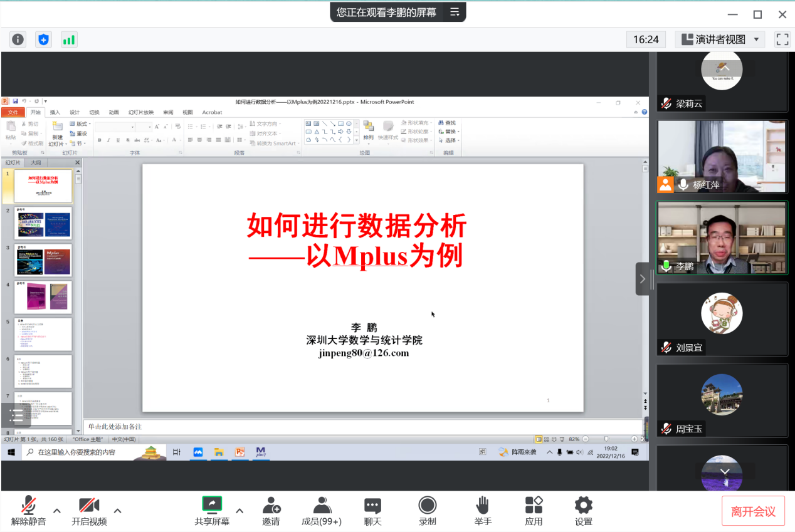This screenshot has width=795, height=532.
Task: Open PowerPoint Acrobat tab
Action: (x=212, y=112)
